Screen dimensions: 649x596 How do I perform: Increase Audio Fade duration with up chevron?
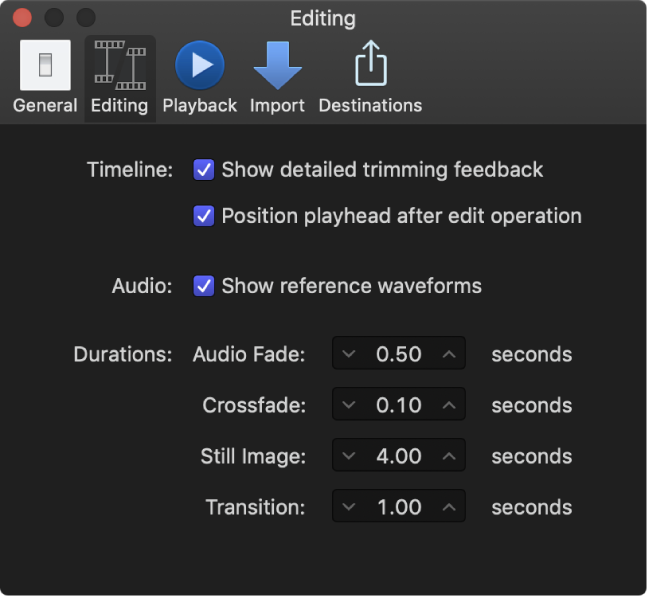(x=449, y=355)
